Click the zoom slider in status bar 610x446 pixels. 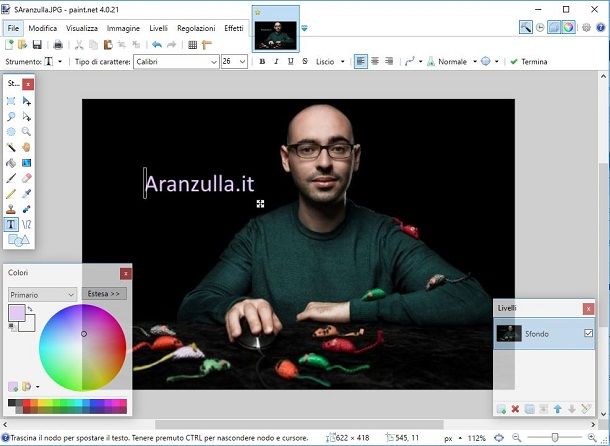click(555, 437)
